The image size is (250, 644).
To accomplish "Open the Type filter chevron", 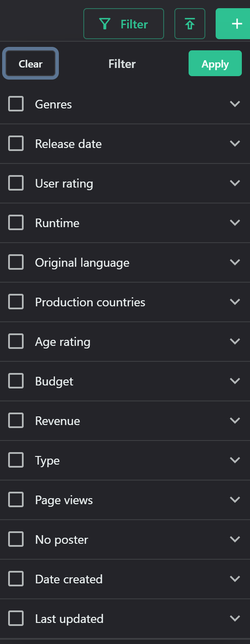I will point(235,460).
